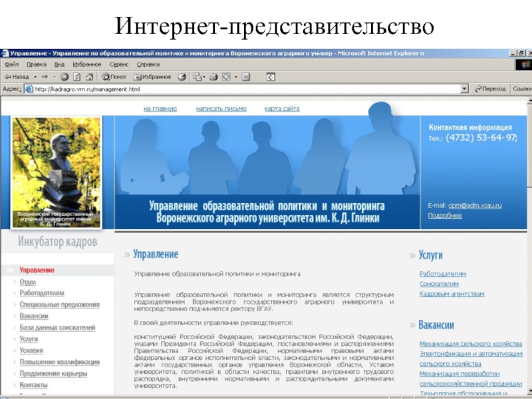The width and height of the screenshot is (532, 399).
Task: Open База данных соискателей navigation link
Action: (x=57, y=328)
